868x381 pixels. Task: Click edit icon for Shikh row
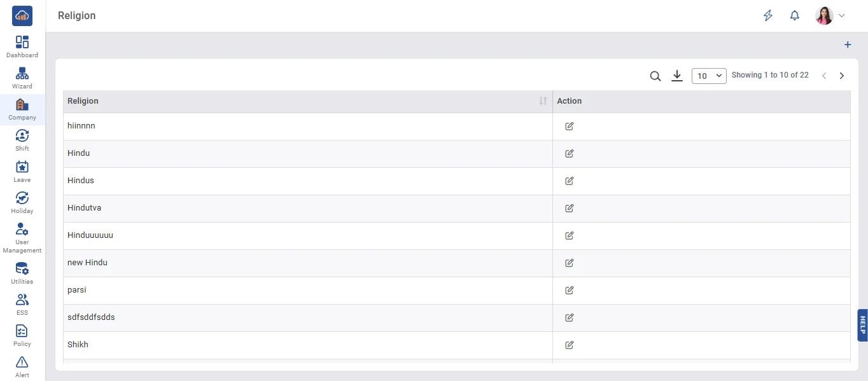coord(570,345)
